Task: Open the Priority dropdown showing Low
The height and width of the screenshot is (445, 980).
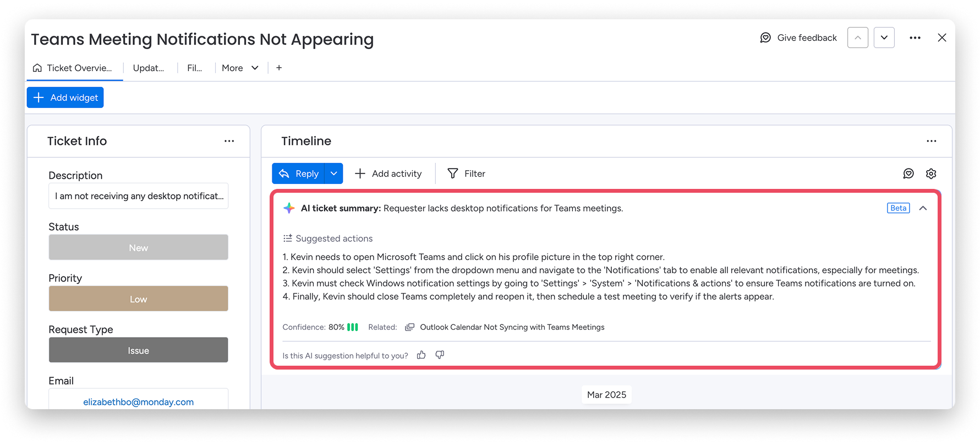Action: (139, 299)
